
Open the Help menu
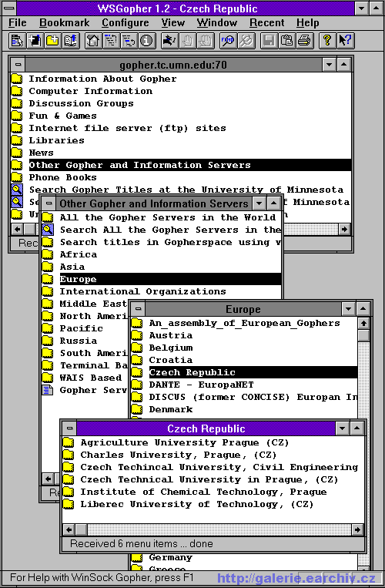pos(308,23)
